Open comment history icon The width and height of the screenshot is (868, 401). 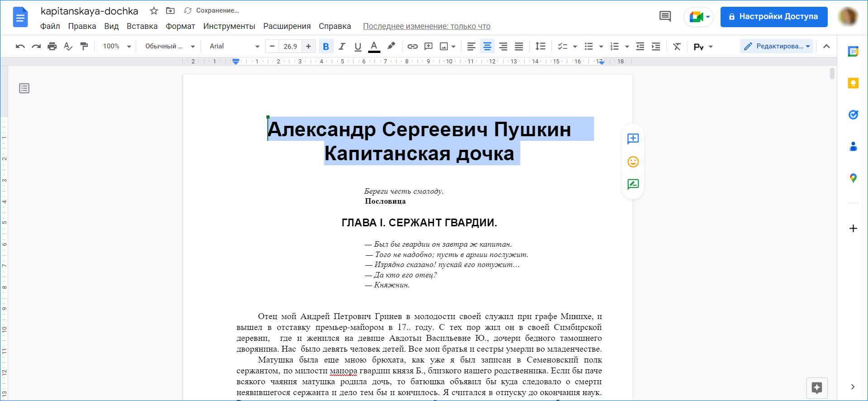[665, 17]
